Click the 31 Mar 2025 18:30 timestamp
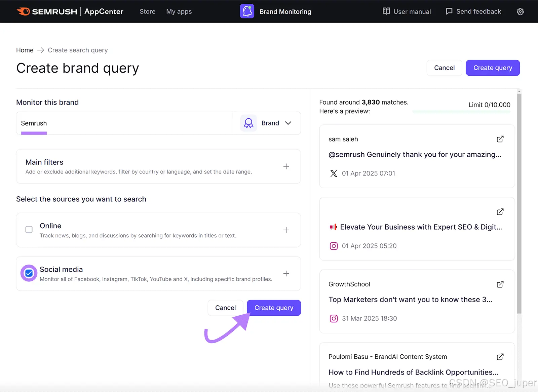This screenshot has width=538, height=392. pyautogui.click(x=369, y=318)
